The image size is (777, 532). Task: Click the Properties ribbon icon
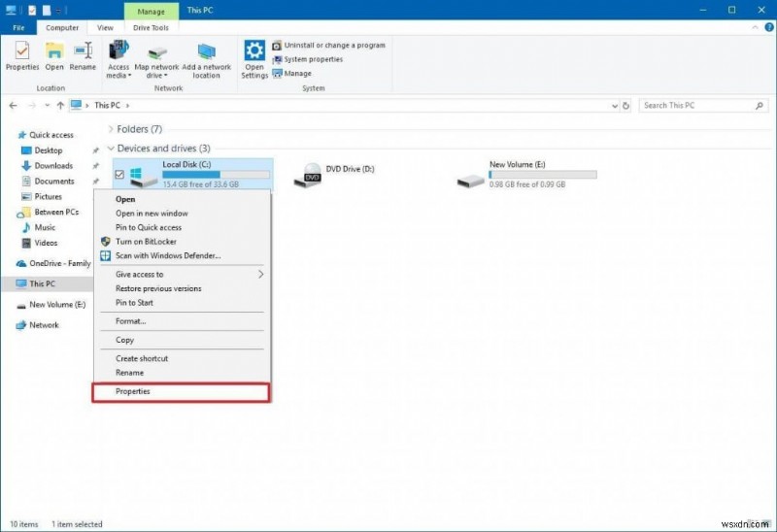pyautogui.click(x=22, y=56)
